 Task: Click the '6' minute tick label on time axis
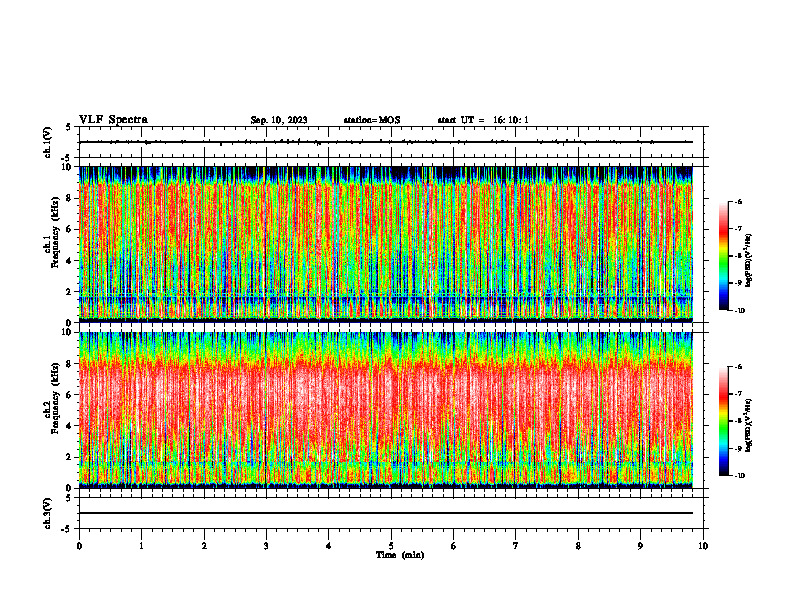(454, 546)
